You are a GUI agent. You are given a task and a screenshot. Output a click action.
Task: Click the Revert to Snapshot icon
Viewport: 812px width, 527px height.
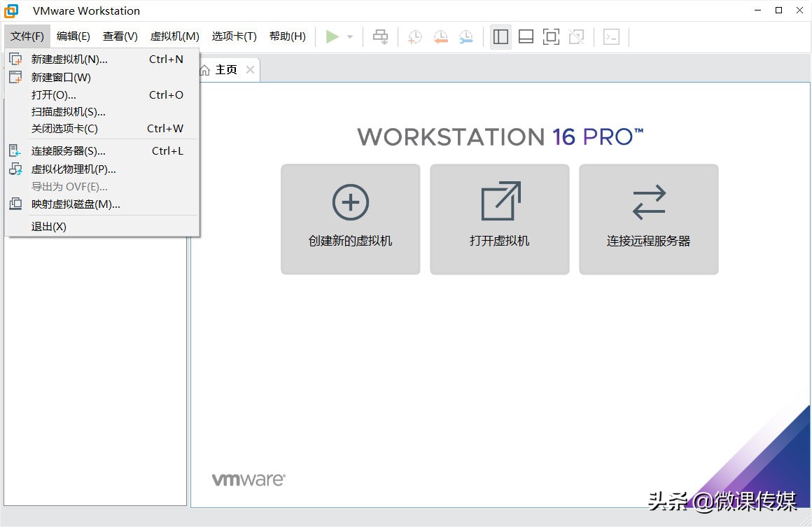[441, 37]
